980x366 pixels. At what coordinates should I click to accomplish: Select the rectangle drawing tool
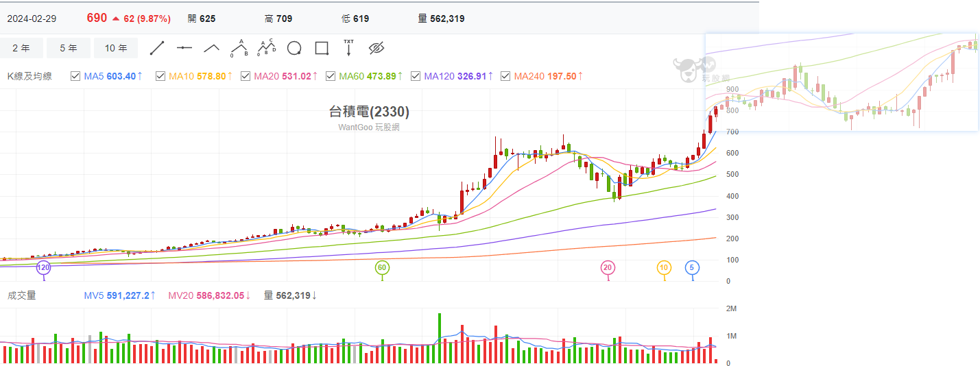pos(322,48)
